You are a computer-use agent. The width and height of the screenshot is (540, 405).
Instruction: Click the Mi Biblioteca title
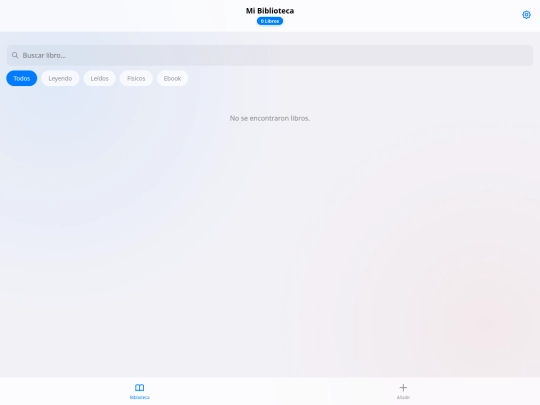tap(270, 11)
